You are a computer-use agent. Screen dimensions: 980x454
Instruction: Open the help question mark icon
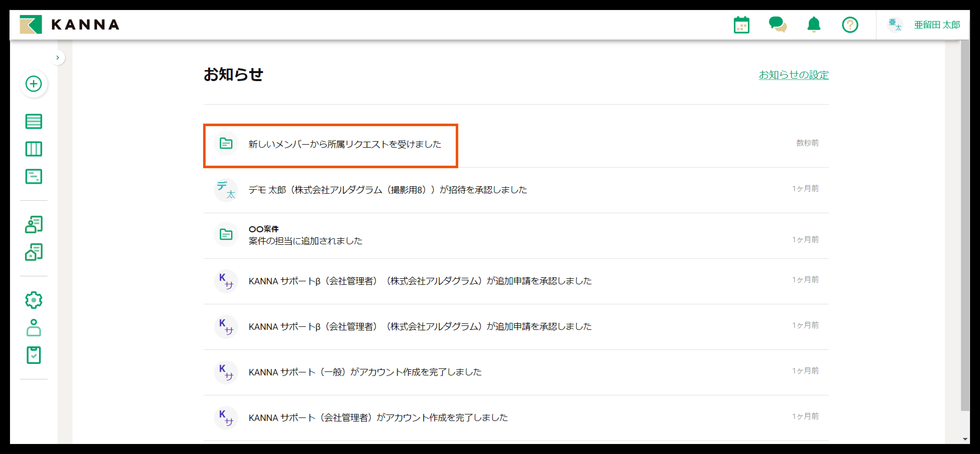tap(849, 25)
